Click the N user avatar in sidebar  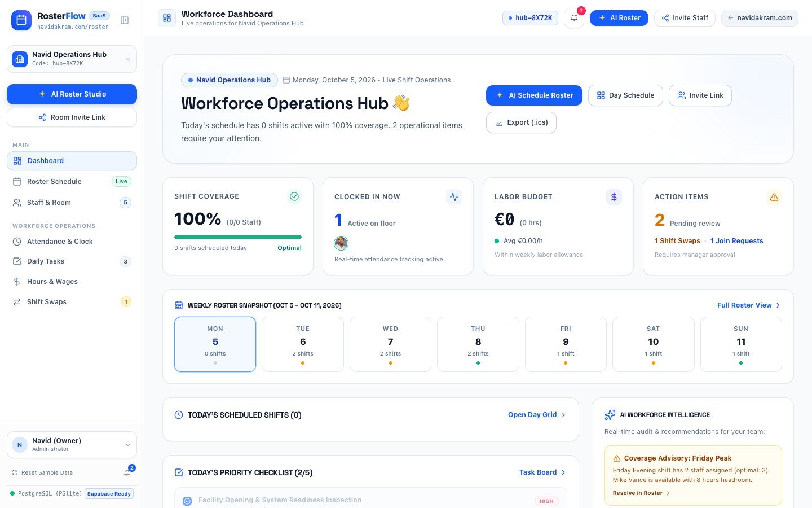coord(20,445)
